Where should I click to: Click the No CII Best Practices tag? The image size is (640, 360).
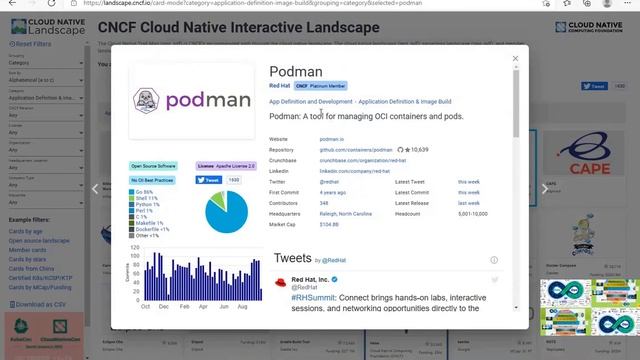pos(152,180)
